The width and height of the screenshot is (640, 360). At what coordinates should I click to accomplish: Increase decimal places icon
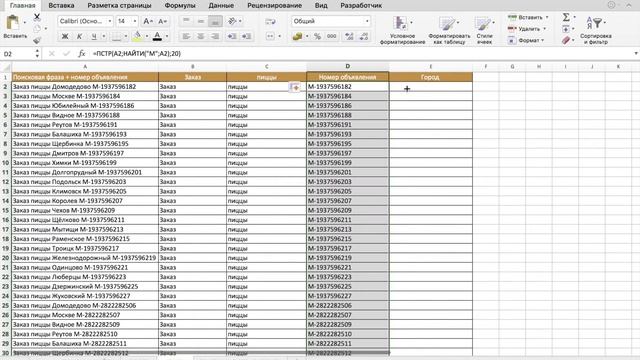click(349, 36)
